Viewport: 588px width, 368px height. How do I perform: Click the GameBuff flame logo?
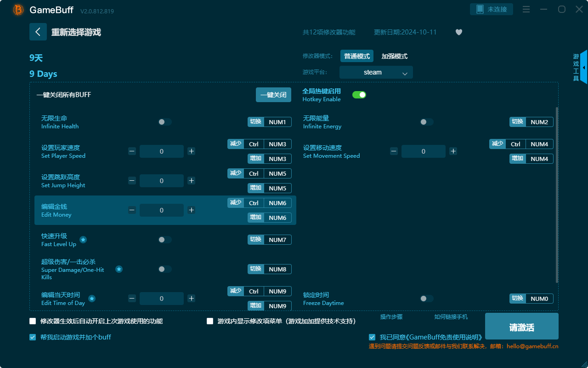[x=17, y=9]
